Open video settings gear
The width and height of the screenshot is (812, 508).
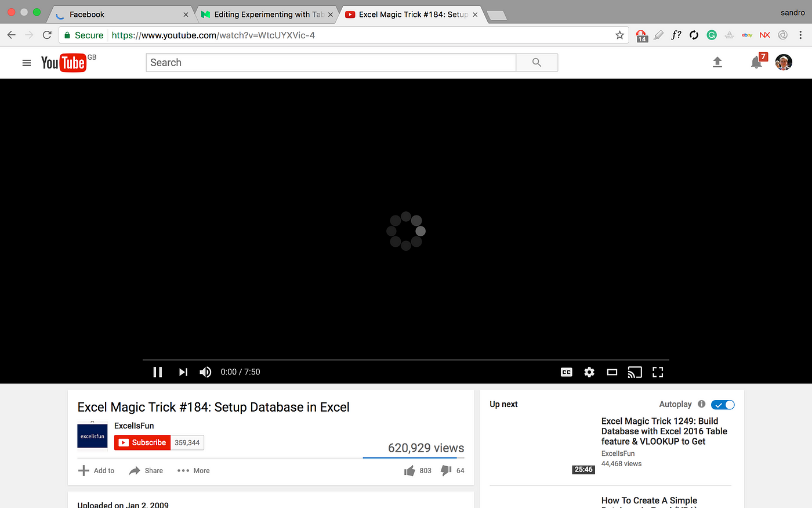589,372
